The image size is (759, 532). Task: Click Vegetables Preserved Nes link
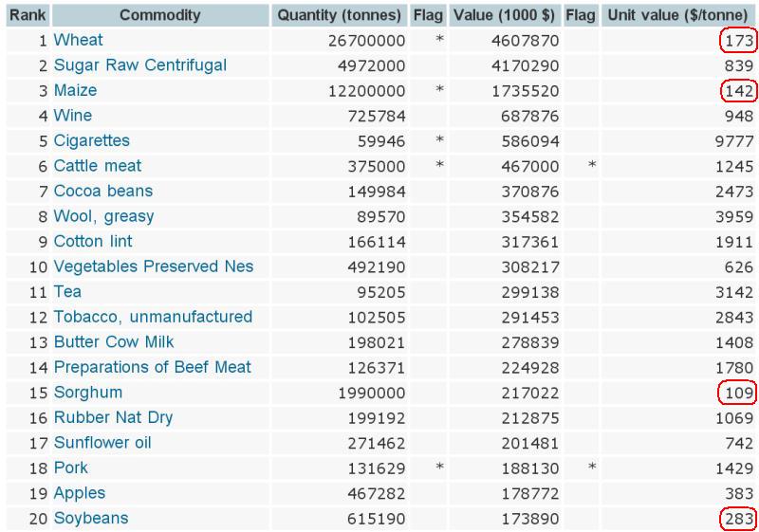click(x=153, y=266)
